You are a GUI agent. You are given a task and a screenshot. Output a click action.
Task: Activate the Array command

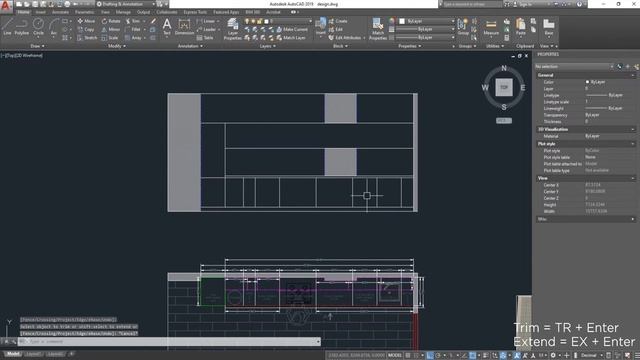click(x=133, y=38)
